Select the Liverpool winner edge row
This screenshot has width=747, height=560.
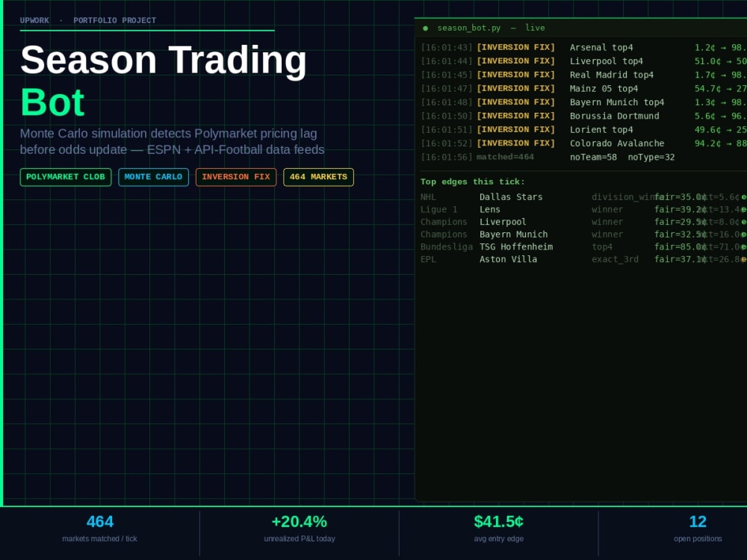(583, 222)
